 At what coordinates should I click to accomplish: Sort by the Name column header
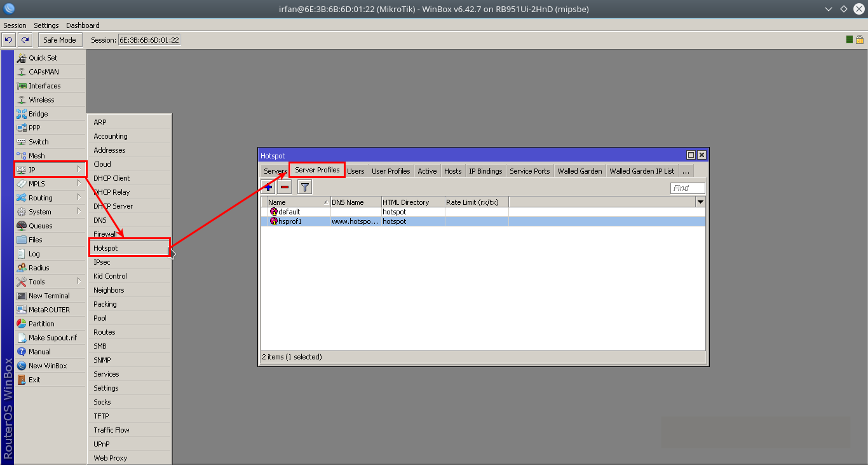tap(299, 202)
